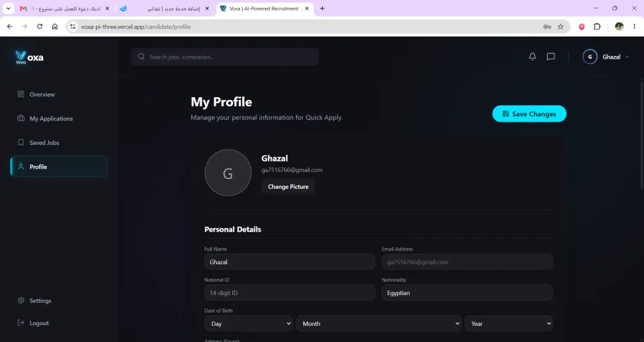644x342 pixels.
Task: Open the Year dropdown
Action: pyautogui.click(x=509, y=323)
